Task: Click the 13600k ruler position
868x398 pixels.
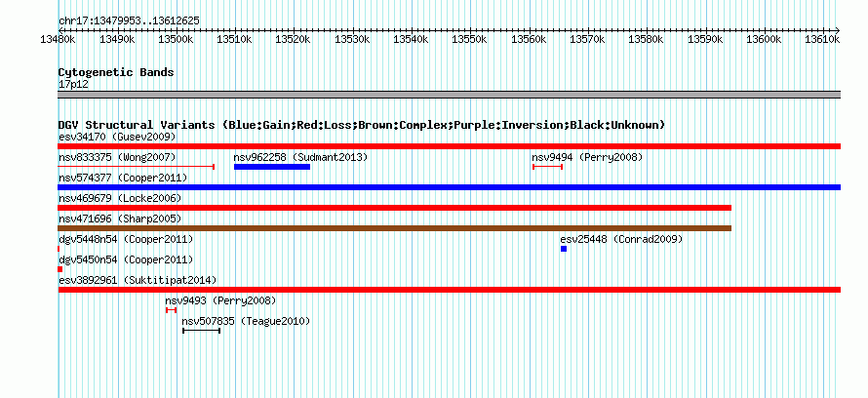Action: tap(764, 39)
